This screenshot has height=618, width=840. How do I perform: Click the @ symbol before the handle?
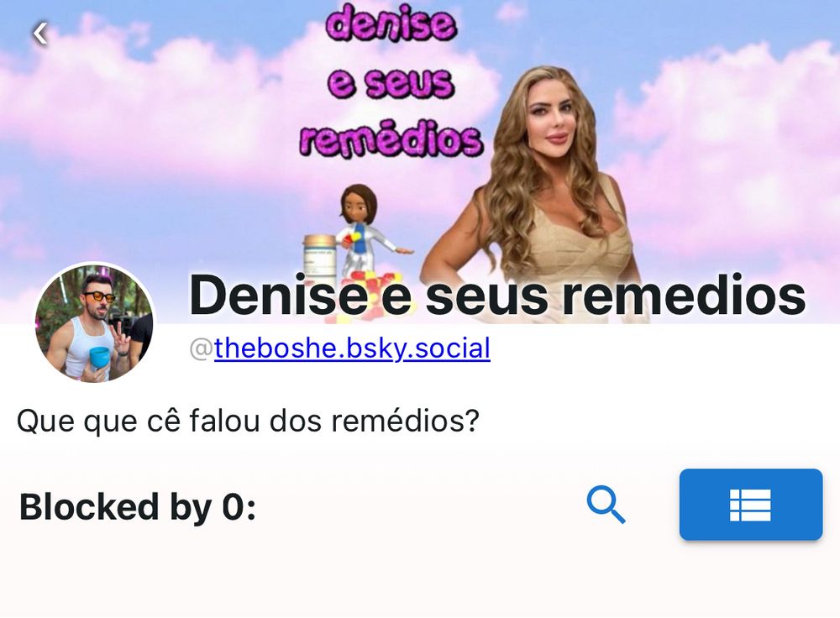pyautogui.click(x=202, y=348)
